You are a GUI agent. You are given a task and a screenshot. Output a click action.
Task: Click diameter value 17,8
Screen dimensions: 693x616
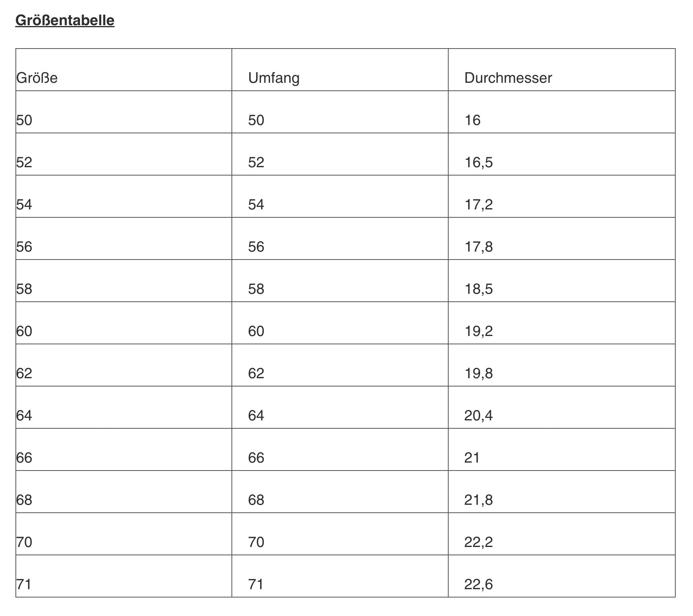coord(478,247)
